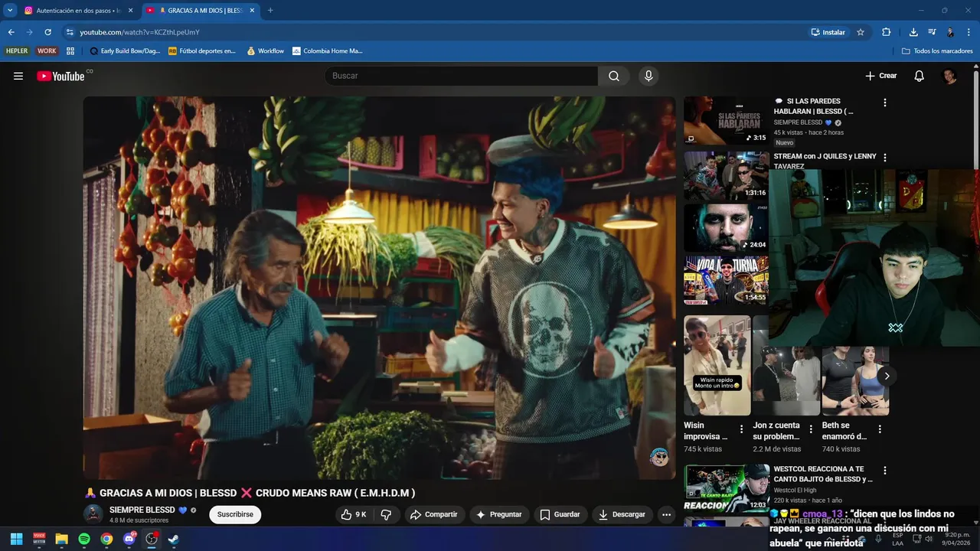Open Spotify from the taskbar
The image size is (980, 551).
tap(84, 539)
